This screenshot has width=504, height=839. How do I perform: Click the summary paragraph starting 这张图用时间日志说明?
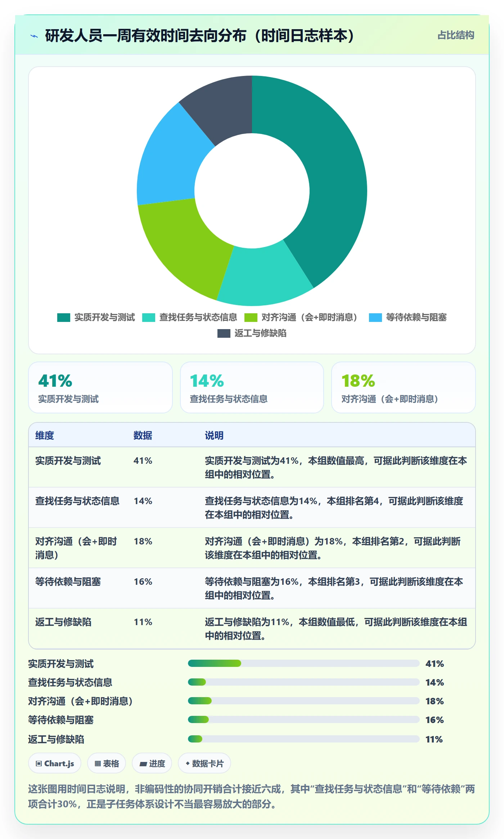coord(252,796)
